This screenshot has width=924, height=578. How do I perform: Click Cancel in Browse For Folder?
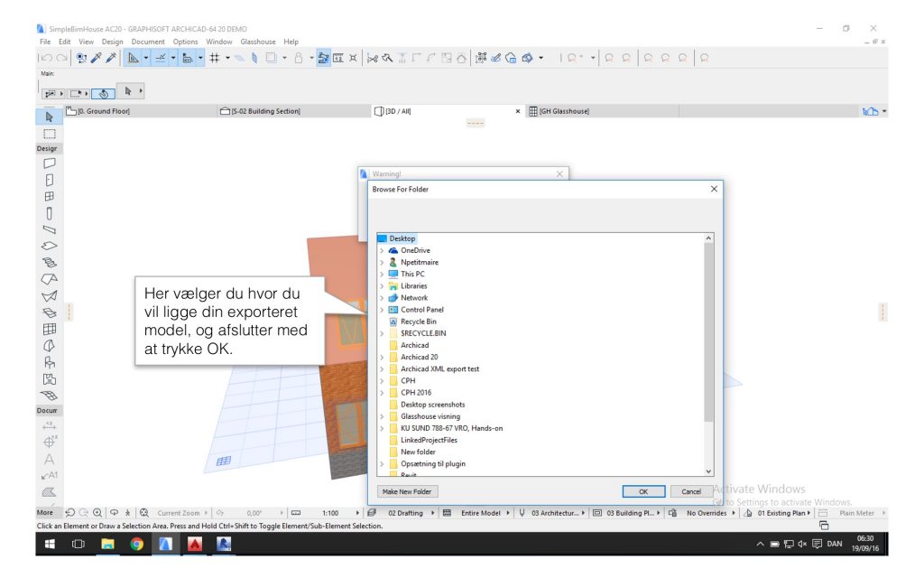690,491
